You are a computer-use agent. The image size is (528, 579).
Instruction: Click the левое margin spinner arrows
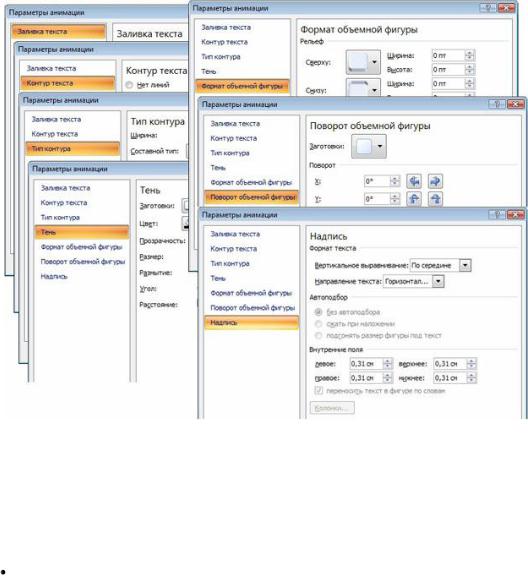387,364
